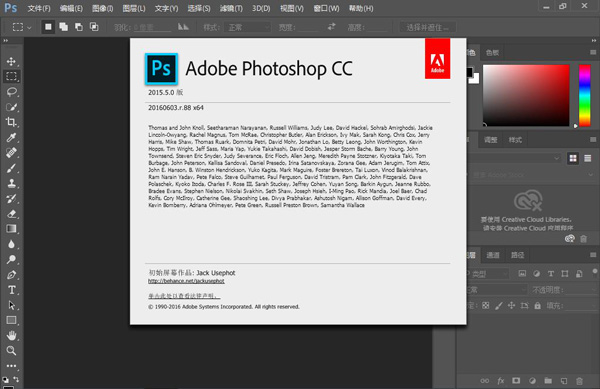The image size is (600, 389).
Task: Select the History Brush tool
Action: tap(11, 199)
